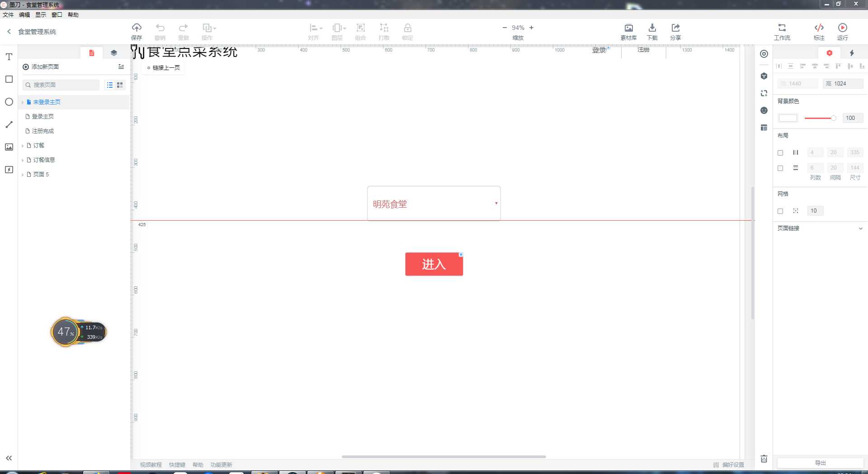
Task: Enable the 网格 grid checkbox
Action: point(780,211)
